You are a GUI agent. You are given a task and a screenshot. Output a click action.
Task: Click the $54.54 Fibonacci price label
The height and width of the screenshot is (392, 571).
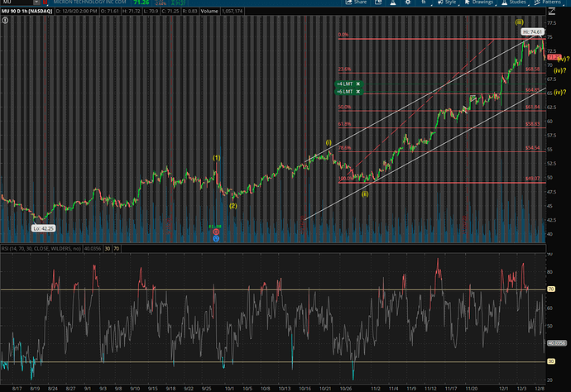[x=533, y=148]
